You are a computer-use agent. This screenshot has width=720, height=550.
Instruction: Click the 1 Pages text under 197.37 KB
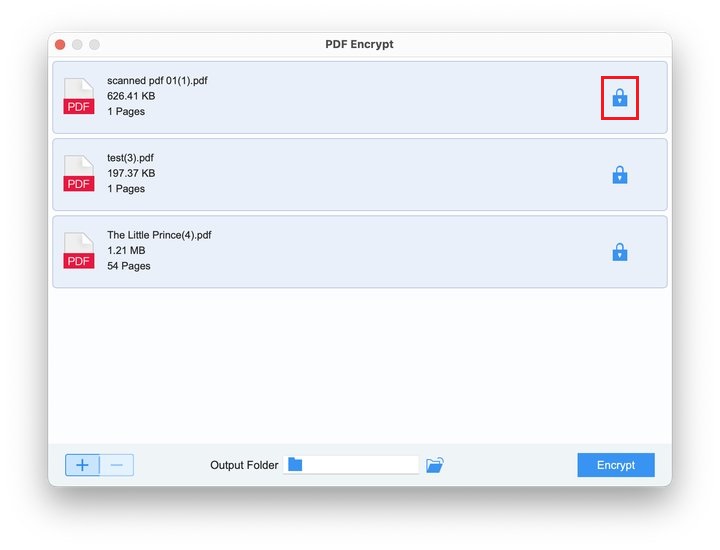click(126, 189)
